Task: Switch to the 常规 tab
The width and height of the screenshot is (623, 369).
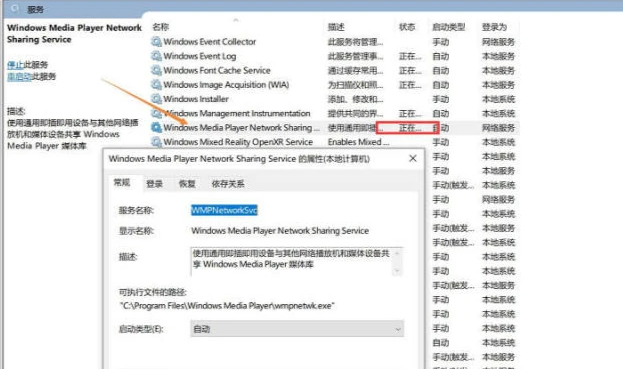Action: (122, 183)
